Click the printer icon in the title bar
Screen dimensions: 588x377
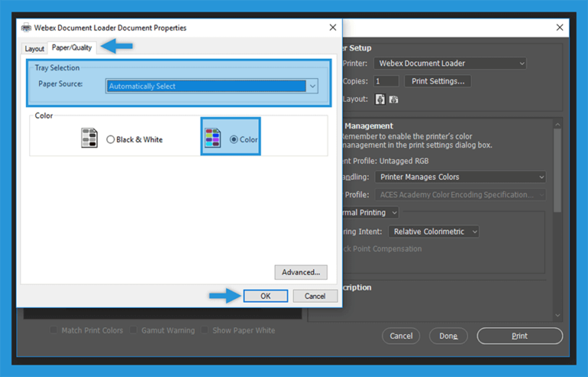click(26, 28)
